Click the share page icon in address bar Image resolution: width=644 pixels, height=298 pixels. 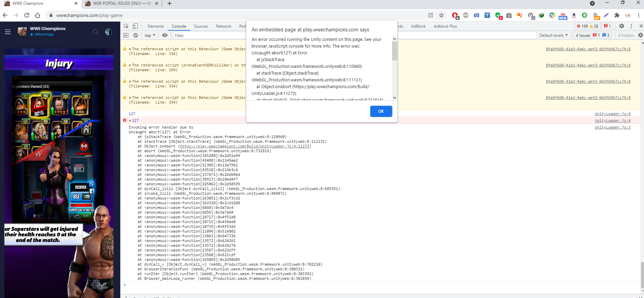coord(431,15)
